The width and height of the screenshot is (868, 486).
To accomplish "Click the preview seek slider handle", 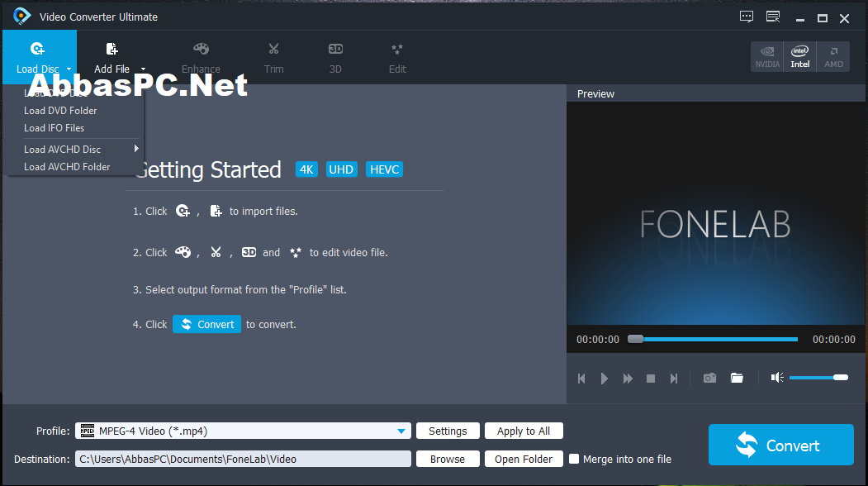I will [635, 339].
